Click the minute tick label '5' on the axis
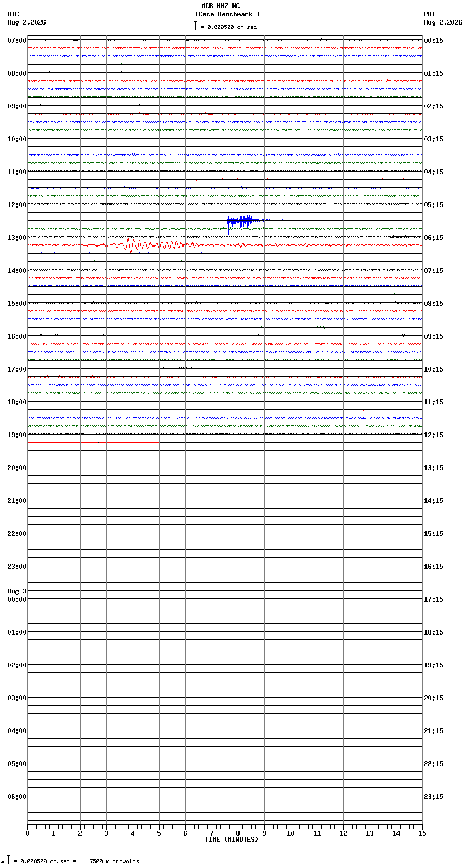This screenshot has width=466, height=868. point(159,833)
